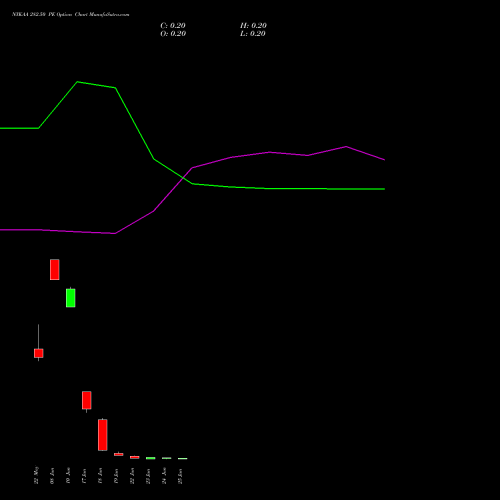Screen dimensions: 500x500
Task: Click the '24 Jun' date axis label
Action: pos(164,475)
